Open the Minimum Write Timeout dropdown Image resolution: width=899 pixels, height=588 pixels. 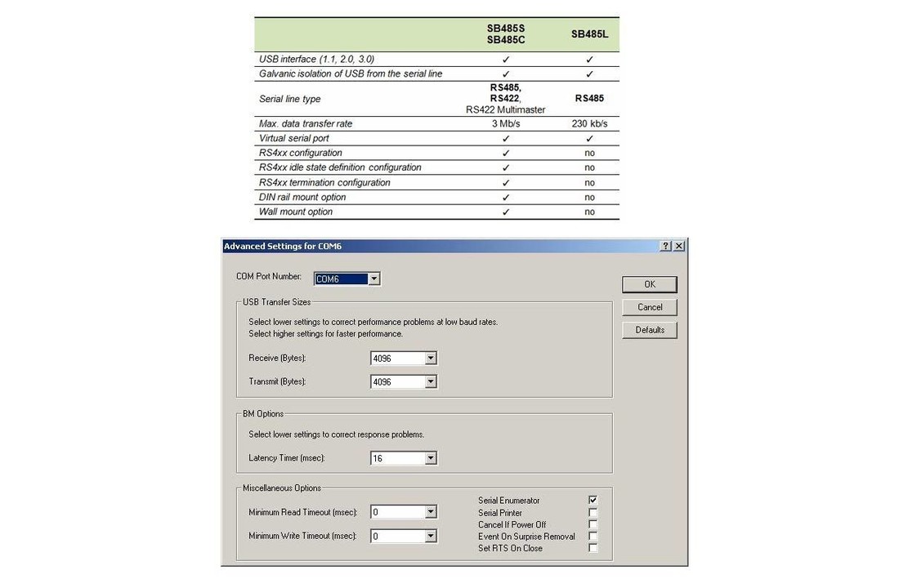pyautogui.click(x=431, y=536)
